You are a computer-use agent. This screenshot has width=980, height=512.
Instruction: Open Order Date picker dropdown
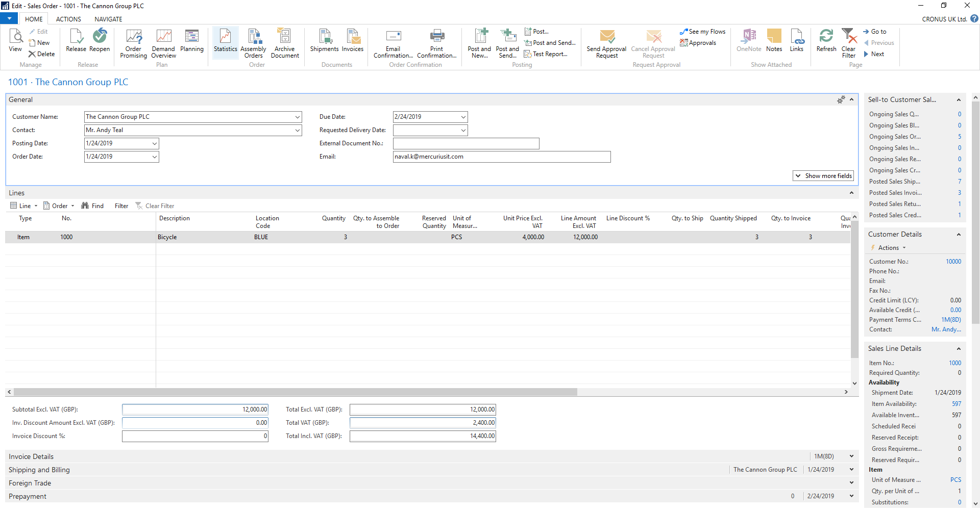pos(154,157)
